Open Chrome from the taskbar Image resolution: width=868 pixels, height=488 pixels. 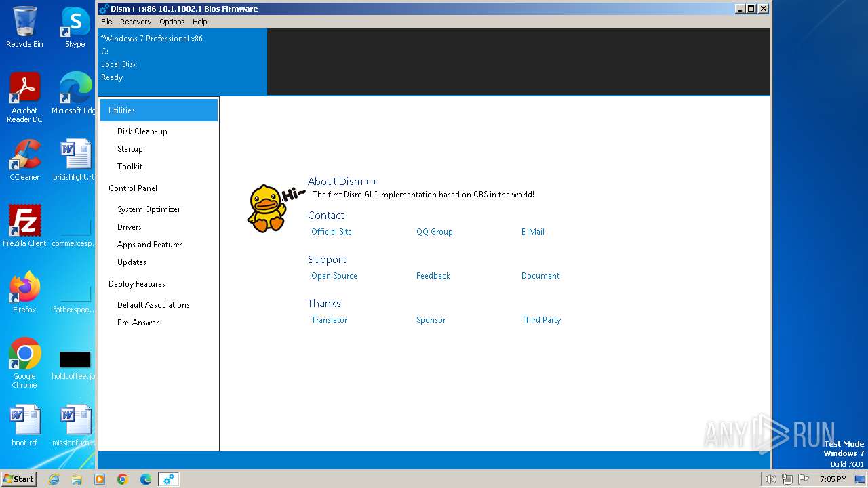pyautogui.click(x=123, y=479)
